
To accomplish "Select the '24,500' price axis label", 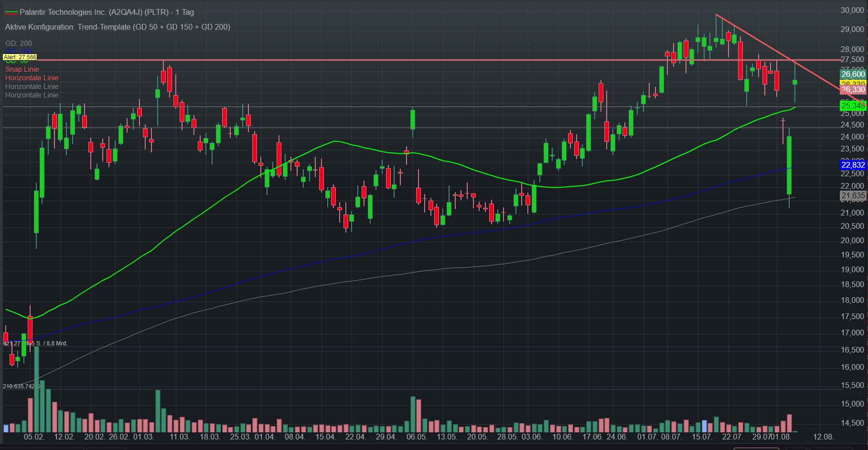I will point(853,125).
